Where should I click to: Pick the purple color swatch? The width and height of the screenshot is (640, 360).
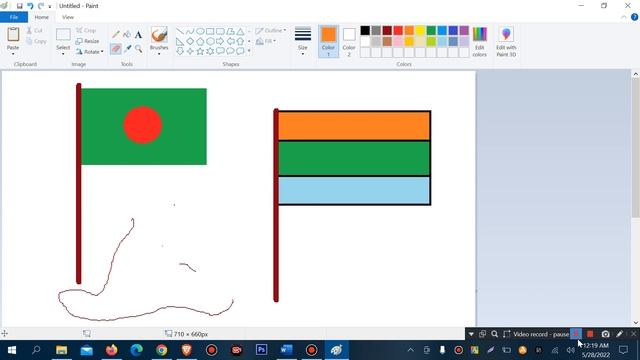[x=464, y=30]
